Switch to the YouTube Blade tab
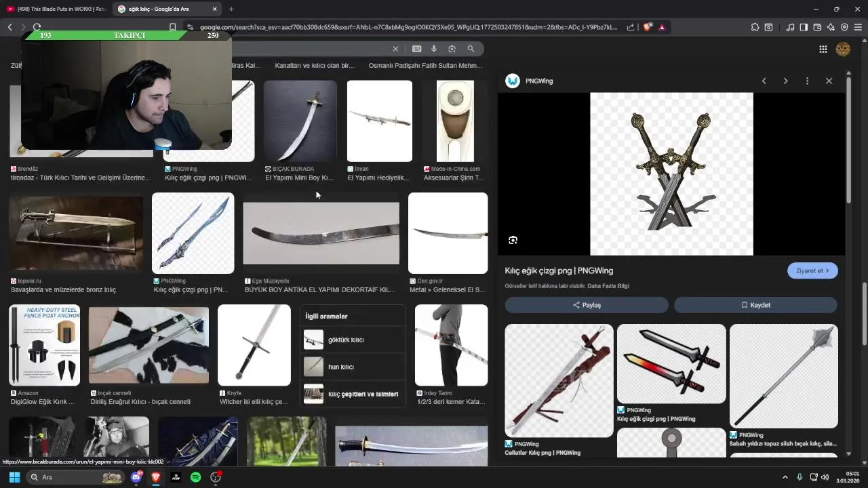Image resolution: width=868 pixels, height=488 pixels. tap(56, 9)
